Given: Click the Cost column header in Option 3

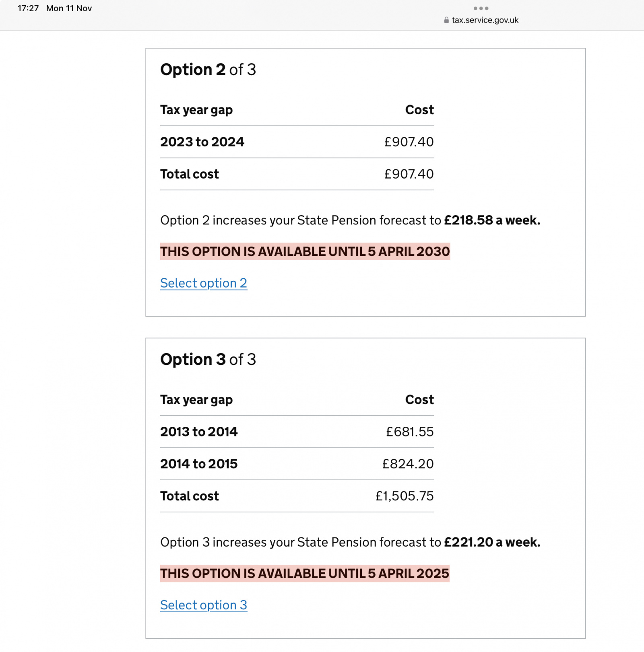Looking at the screenshot, I should [x=419, y=399].
